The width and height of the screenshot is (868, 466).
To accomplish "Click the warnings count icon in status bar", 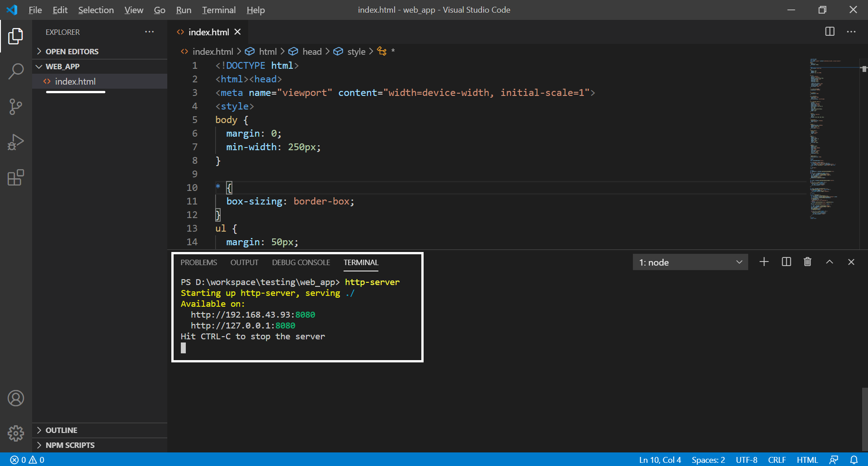I will [x=37, y=460].
